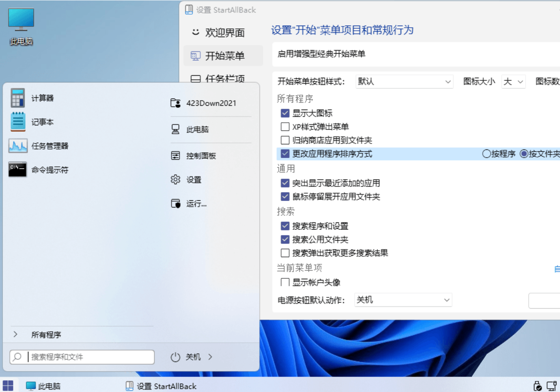This screenshot has height=392, width=560.
Task: Switch to the 任务栏项 sidebar tab
Action: pos(223,78)
